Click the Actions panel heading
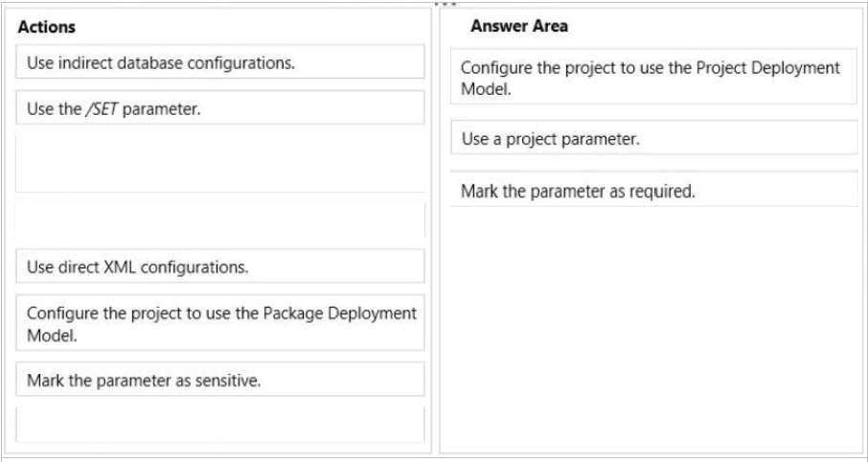Image resolution: width=868 pixels, height=462 pixels. pyautogui.click(x=47, y=27)
